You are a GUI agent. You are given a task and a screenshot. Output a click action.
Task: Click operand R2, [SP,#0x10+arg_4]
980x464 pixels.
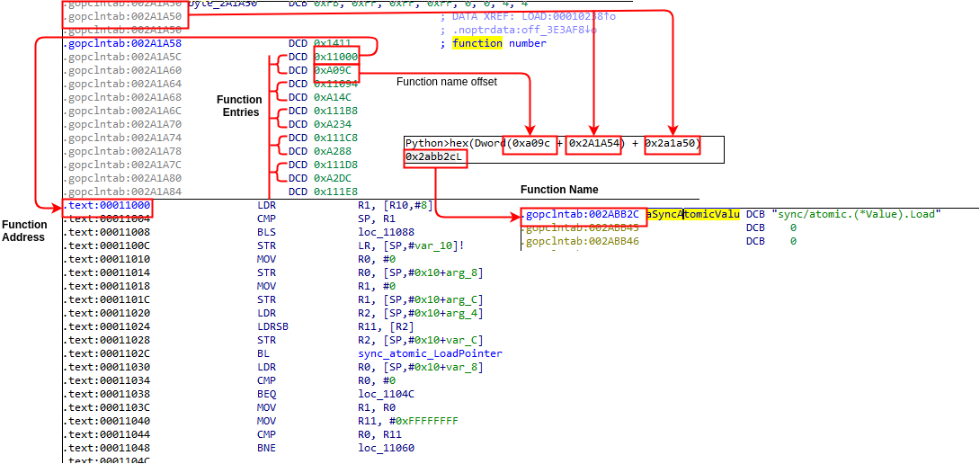421,313
